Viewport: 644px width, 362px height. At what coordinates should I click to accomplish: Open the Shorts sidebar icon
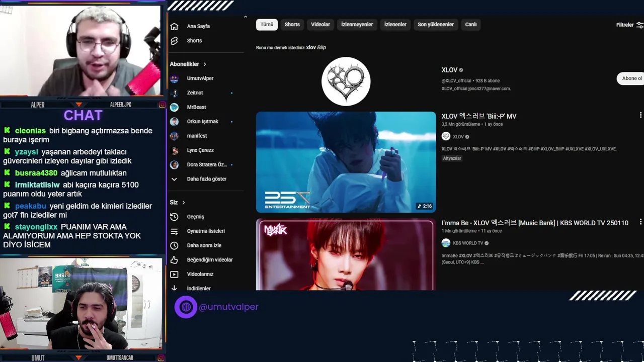tap(174, 41)
